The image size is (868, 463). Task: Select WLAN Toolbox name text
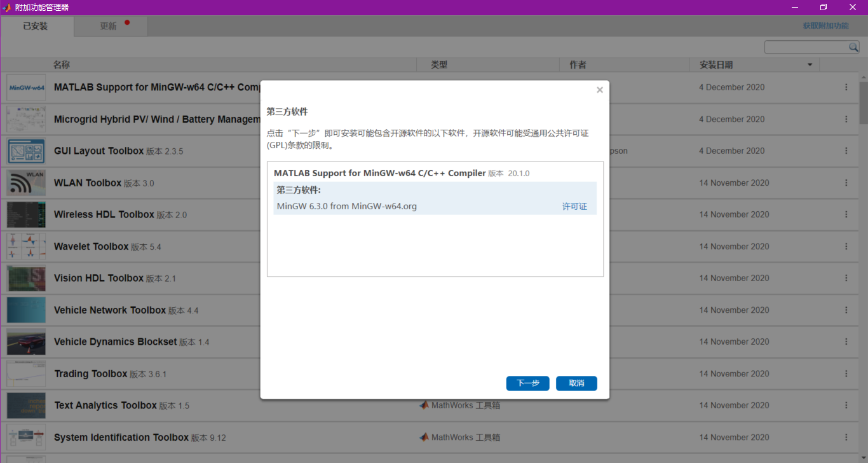pyautogui.click(x=88, y=183)
